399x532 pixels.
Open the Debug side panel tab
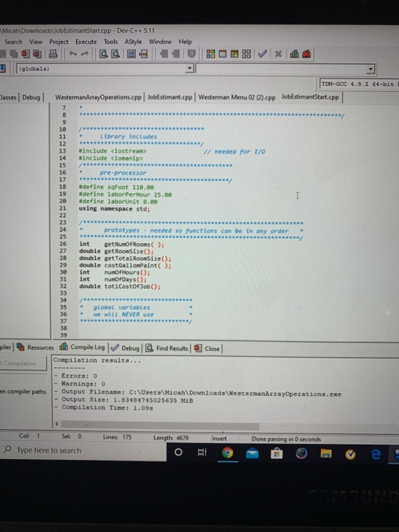click(31, 97)
